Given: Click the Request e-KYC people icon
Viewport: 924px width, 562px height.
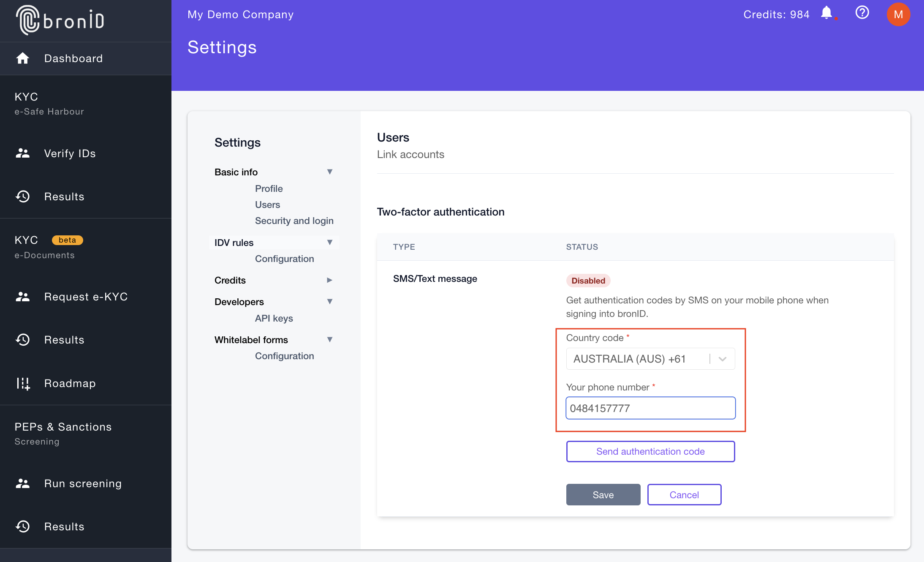Looking at the screenshot, I should coord(23,297).
